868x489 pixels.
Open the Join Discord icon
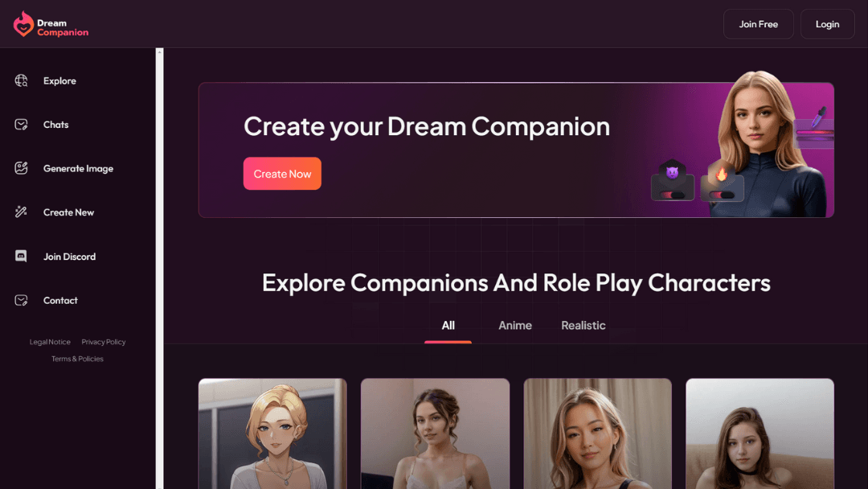tap(21, 257)
